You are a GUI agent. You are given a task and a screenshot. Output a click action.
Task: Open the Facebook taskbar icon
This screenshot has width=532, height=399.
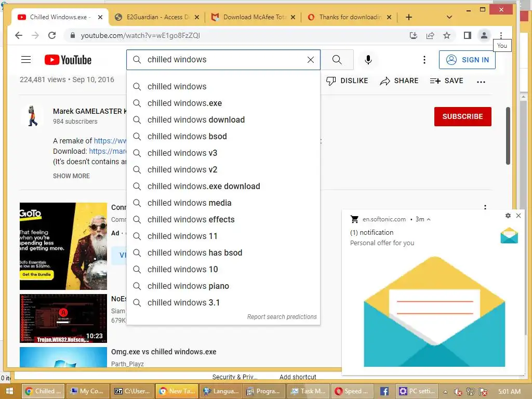384,392
